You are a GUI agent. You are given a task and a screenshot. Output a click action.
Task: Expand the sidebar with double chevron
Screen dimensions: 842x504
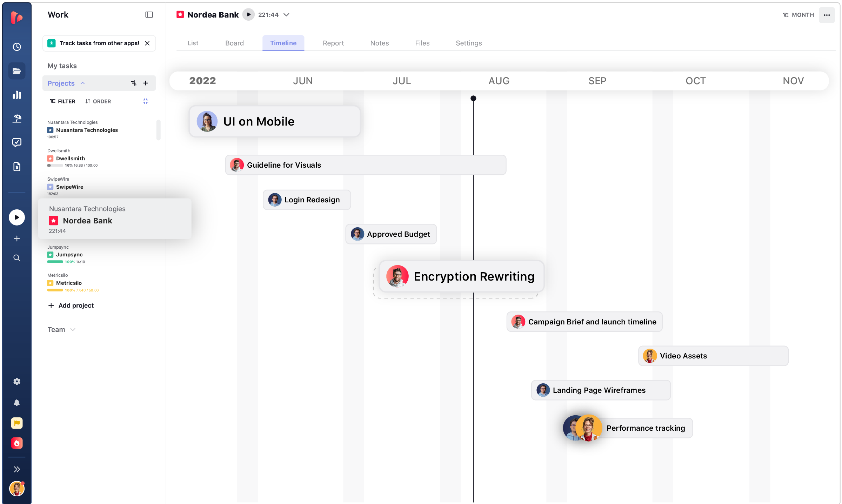point(17,469)
